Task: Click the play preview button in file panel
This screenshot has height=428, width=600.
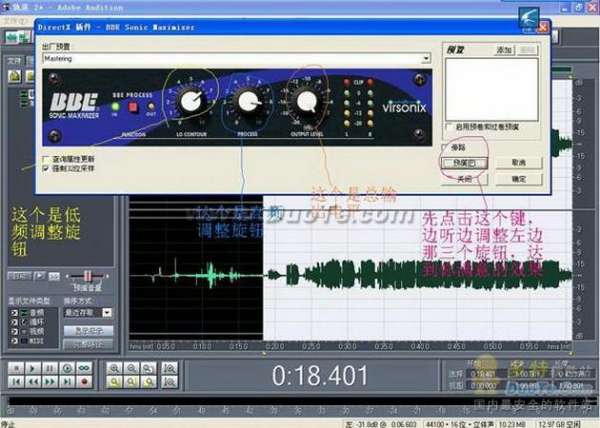Action: (39, 276)
